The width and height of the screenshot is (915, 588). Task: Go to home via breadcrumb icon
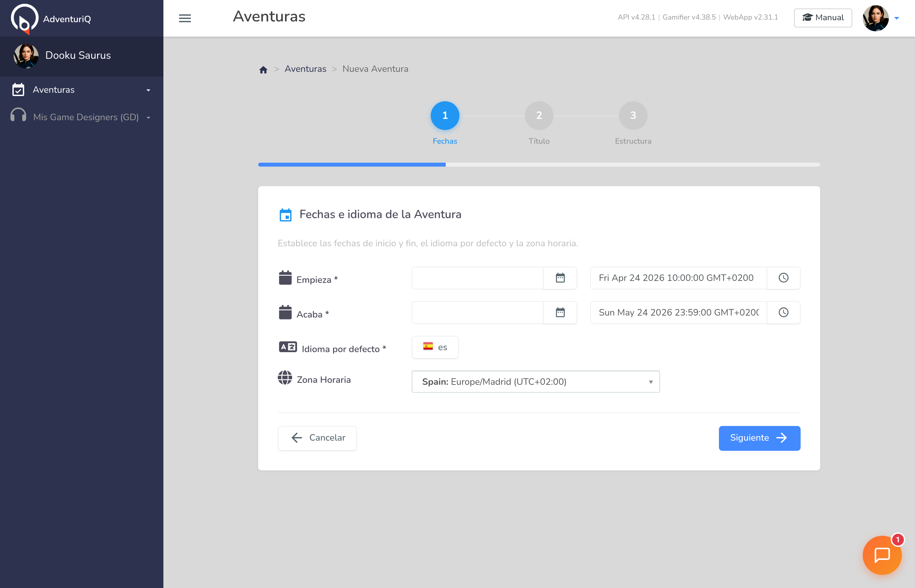[x=263, y=70]
